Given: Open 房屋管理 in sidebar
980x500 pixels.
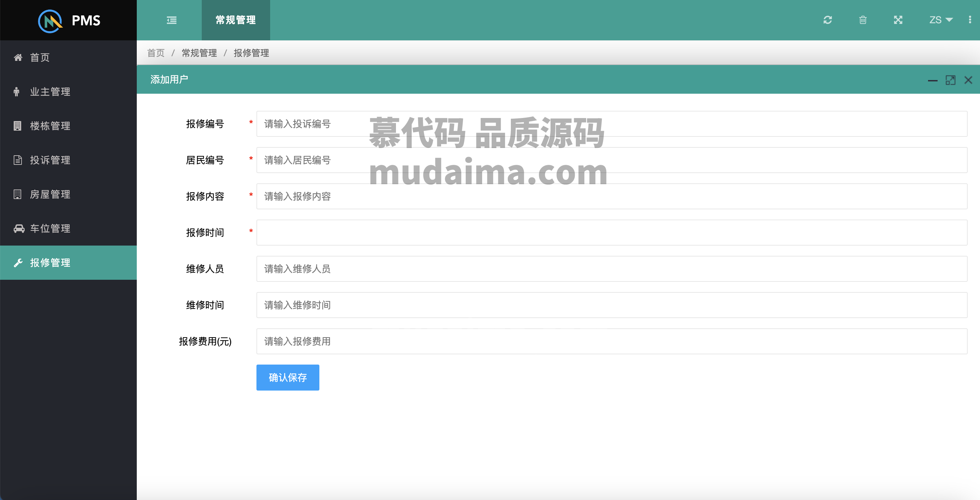Looking at the screenshot, I should point(68,195).
